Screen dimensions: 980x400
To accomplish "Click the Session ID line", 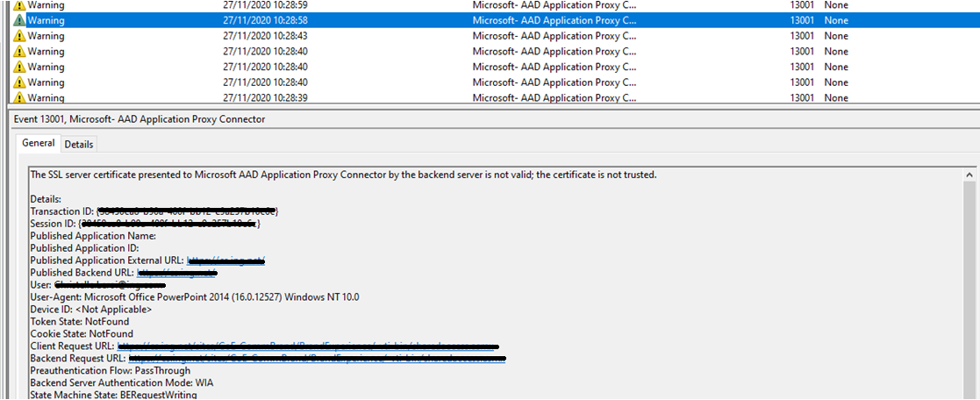I will point(145,224).
